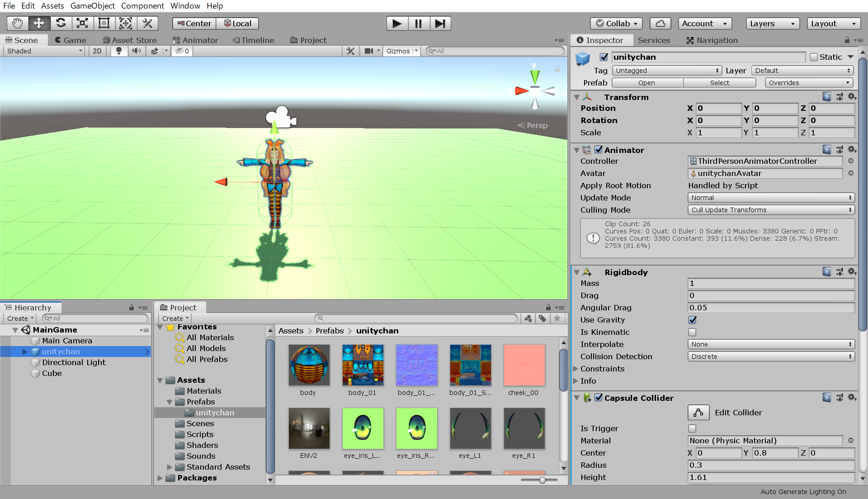The image size is (868, 499).
Task: Open the Shaded draw mode dropdown
Action: click(44, 51)
